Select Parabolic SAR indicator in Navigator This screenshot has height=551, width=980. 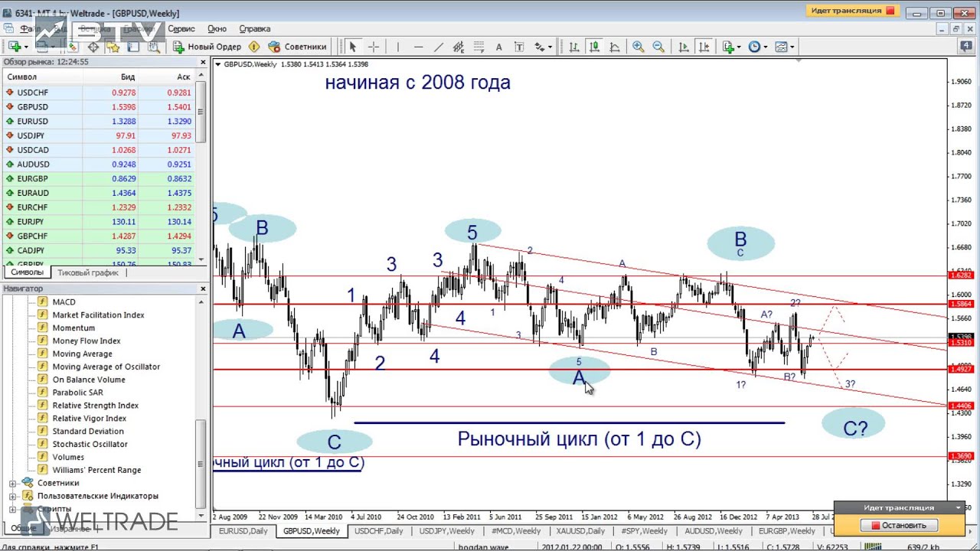coord(77,393)
